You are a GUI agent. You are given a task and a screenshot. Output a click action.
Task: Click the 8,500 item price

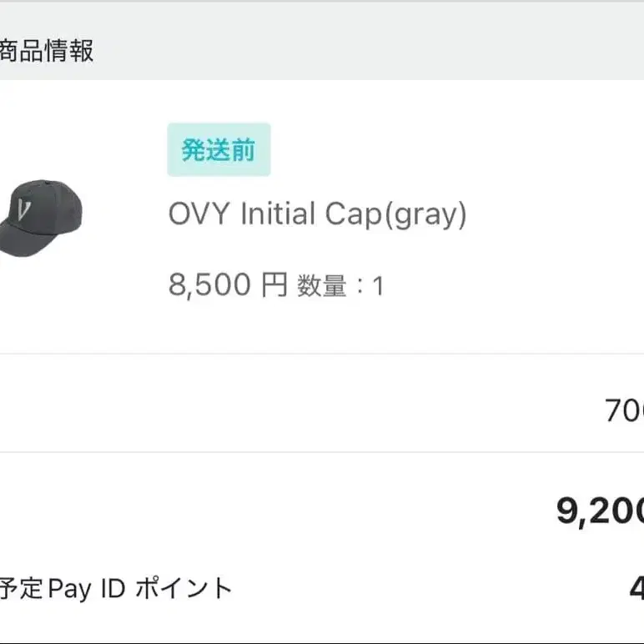coord(209,286)
